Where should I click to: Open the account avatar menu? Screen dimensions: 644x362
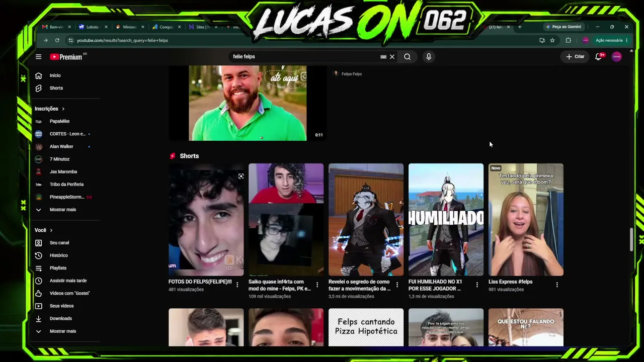616,57
